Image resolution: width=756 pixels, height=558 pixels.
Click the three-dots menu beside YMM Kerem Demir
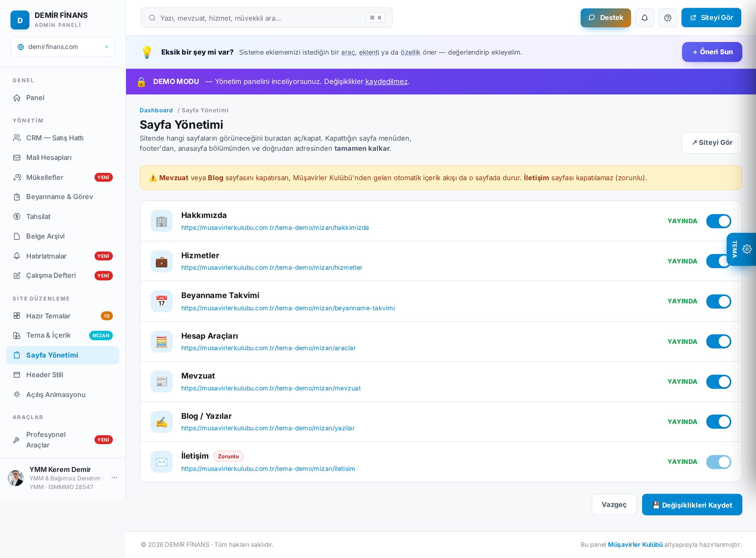(x=114, y=478)
